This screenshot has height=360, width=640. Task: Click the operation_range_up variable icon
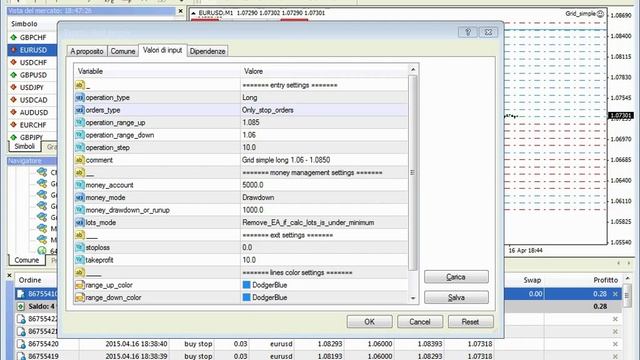pos(80,122)
